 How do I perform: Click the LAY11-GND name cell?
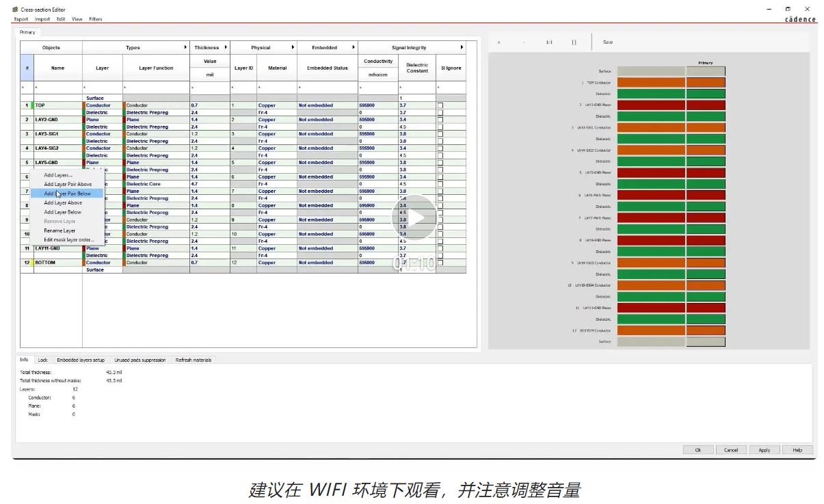point(57,248)
